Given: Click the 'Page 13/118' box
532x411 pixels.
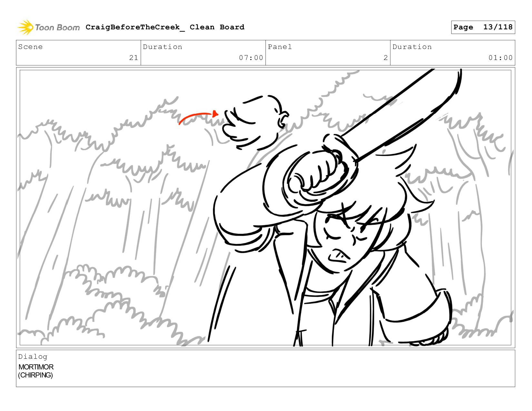Looking at the screenshot, I should coord(483,27).
